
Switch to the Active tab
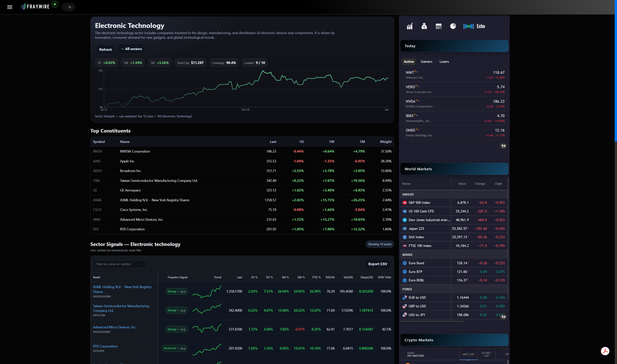pyautogui.click(x=409, y=62)
